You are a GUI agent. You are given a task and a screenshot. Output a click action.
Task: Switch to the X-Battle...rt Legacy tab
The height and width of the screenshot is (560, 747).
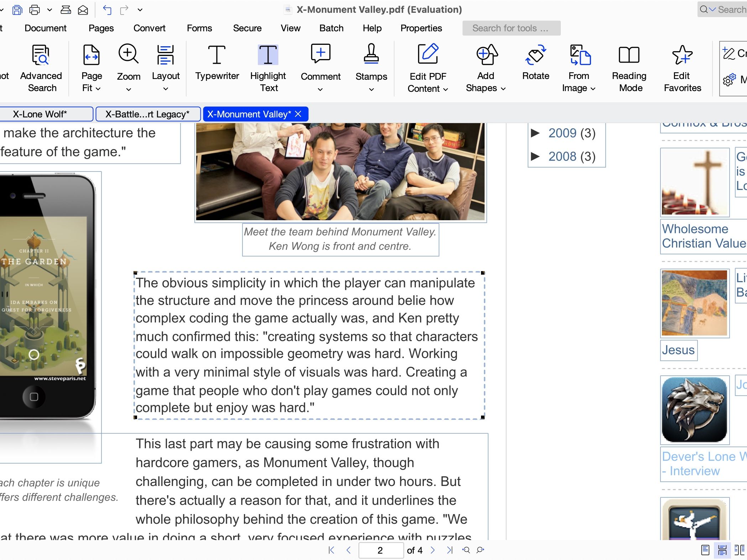(148, 114)
